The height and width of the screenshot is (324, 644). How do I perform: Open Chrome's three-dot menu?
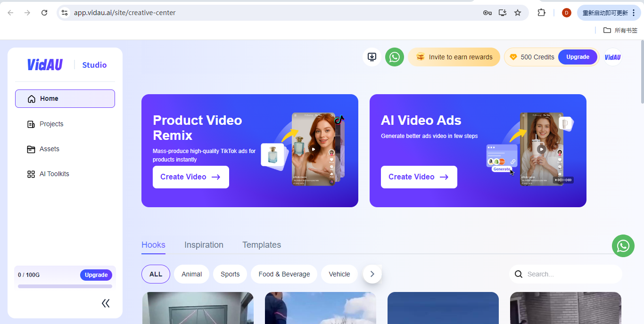(634, 13)
